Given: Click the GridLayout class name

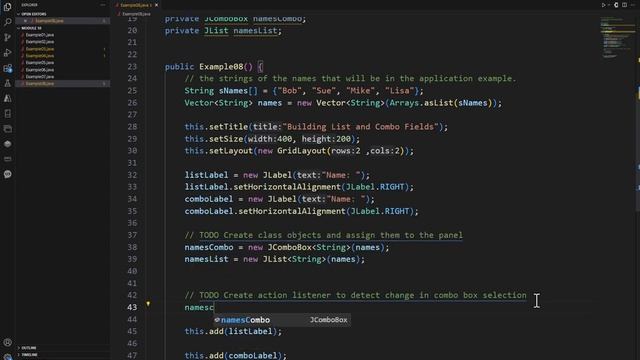Looking at the screenshot, I should pyautogui.click(x=302, y=151).
